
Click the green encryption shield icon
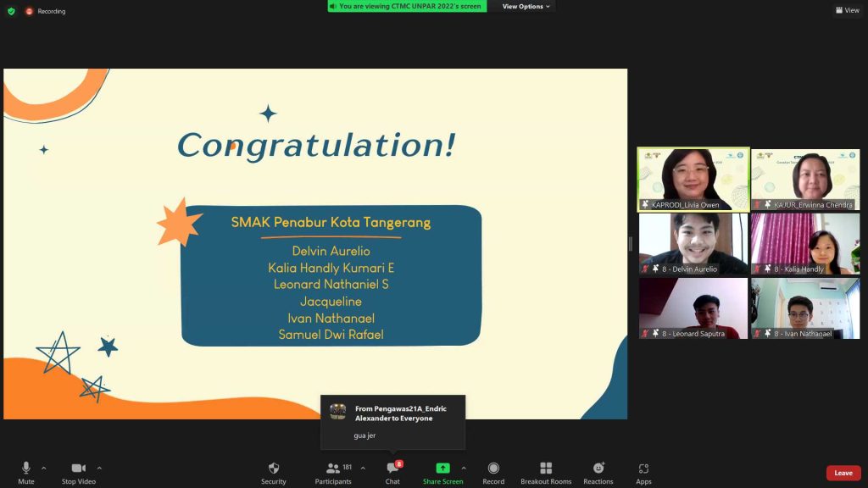(x=11, y=11)
